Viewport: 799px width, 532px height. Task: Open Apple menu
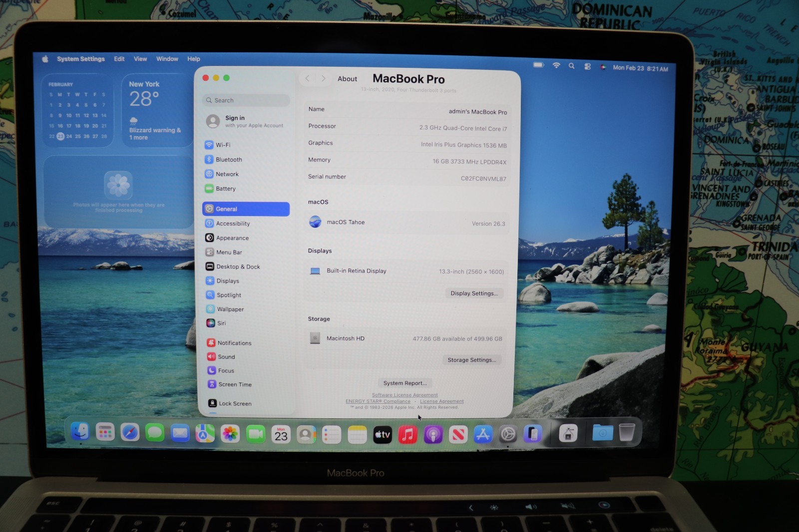pos(45,59)
